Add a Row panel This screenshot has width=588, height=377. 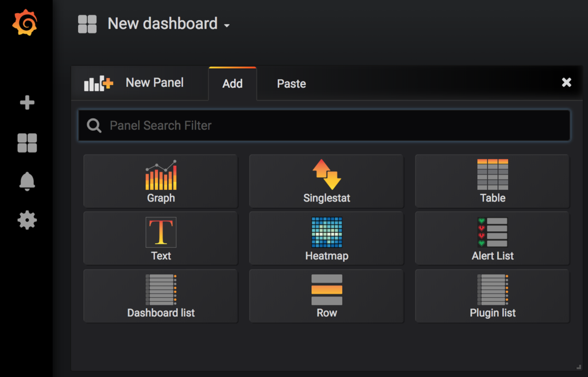point(327,296)
